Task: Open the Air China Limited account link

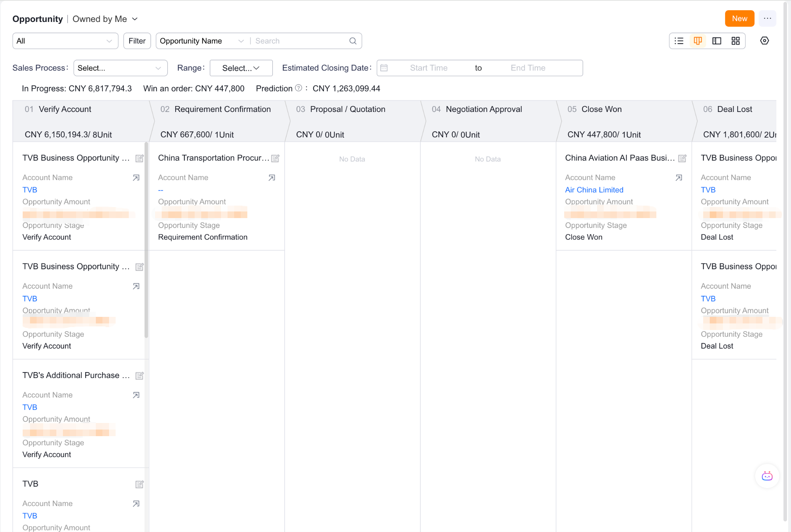Action: click(x=594, y=190)
